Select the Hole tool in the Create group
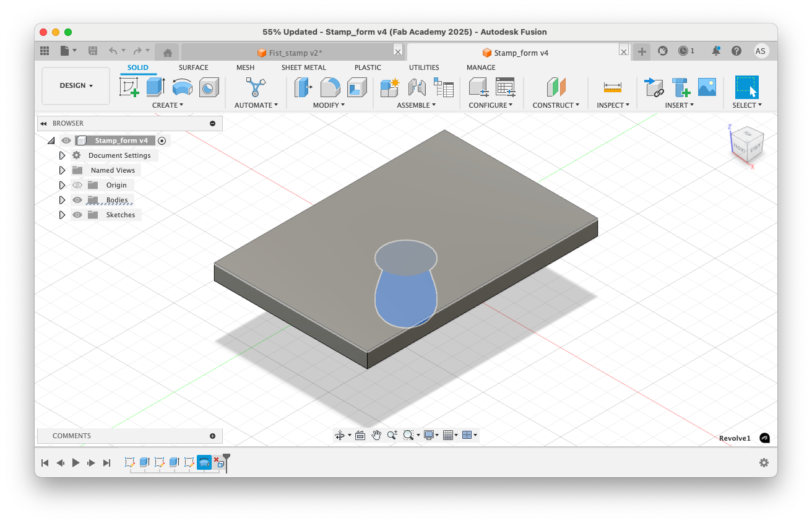This screenshot has width=812, height=523. [209, 87]
